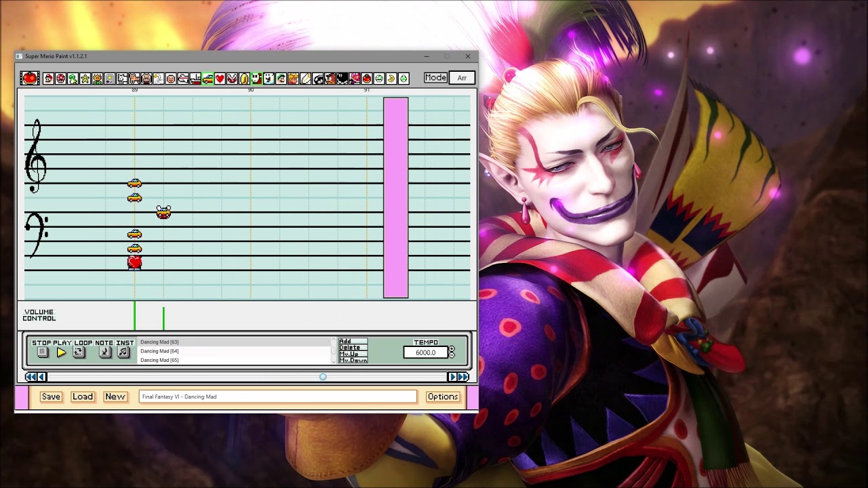Select Dancing Mad [63] in the list
The image size is (868, 488).
pos(235,342)
